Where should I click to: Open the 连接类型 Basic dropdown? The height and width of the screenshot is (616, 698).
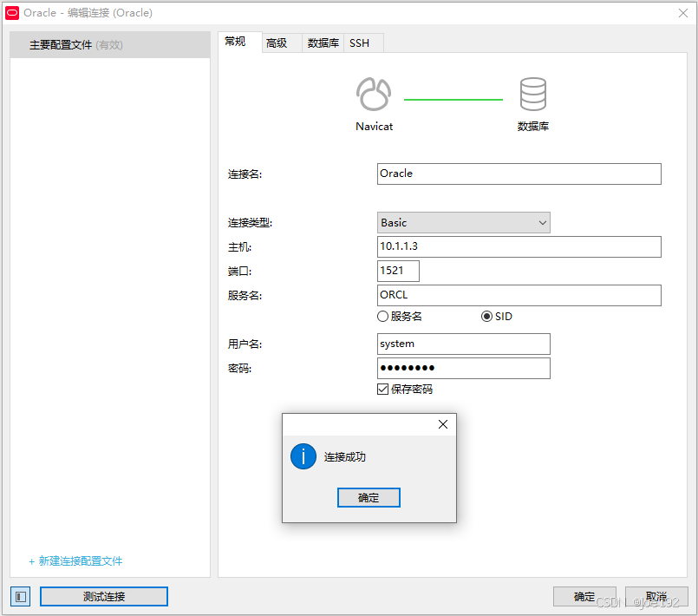pyautogui.click(x=463, y=223)
